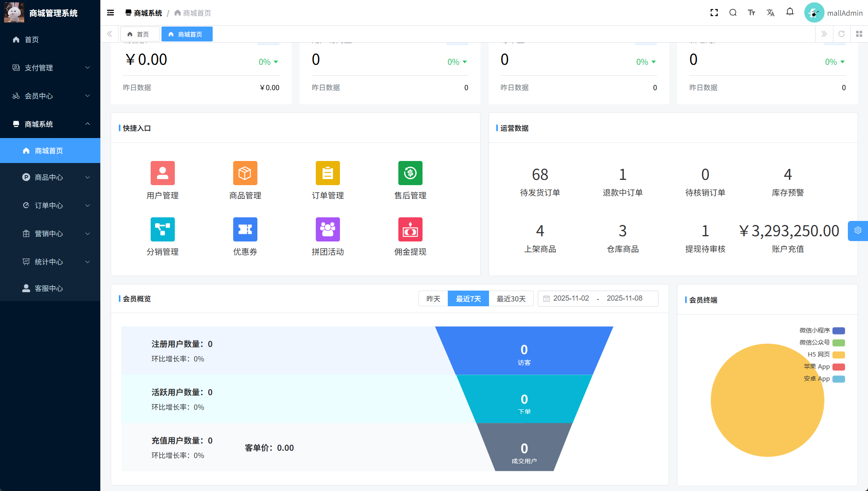Click the 佣金提现 withdrawal icon
868x491 pixels.
410,229
